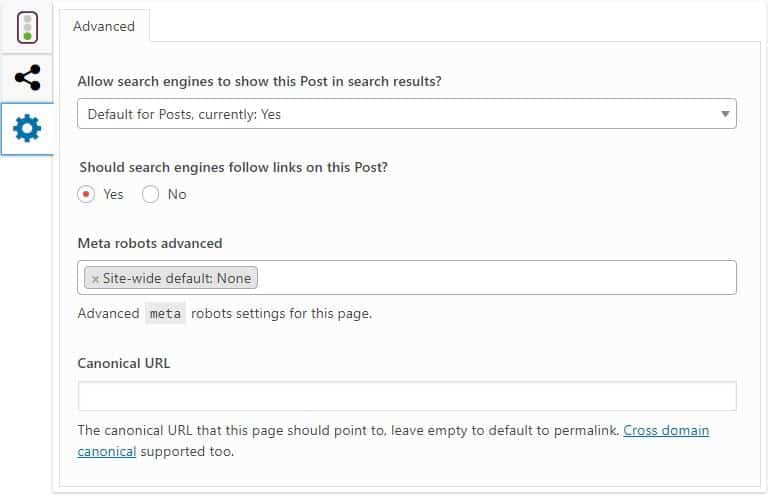Viewport: 768px width, 495px height.
Task: Click the dropdown arrow for search results setting
Action: [725, 114]
